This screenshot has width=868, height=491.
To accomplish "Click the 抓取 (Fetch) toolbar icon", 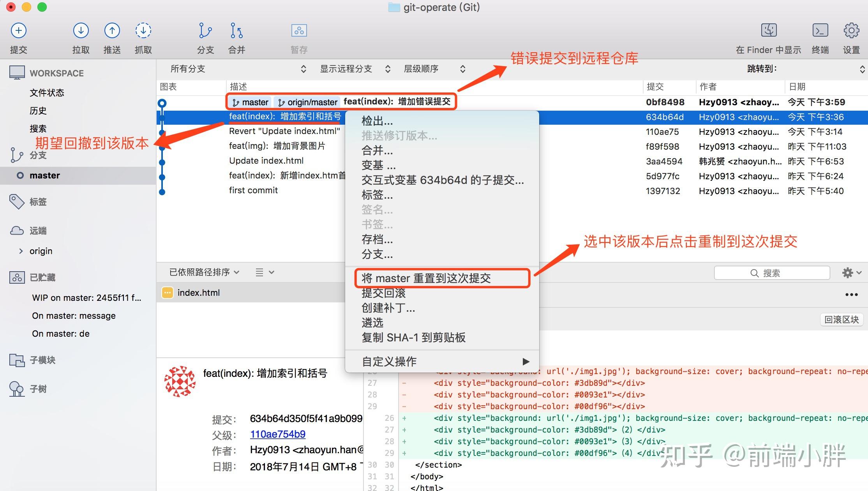I will coord(143,37).
